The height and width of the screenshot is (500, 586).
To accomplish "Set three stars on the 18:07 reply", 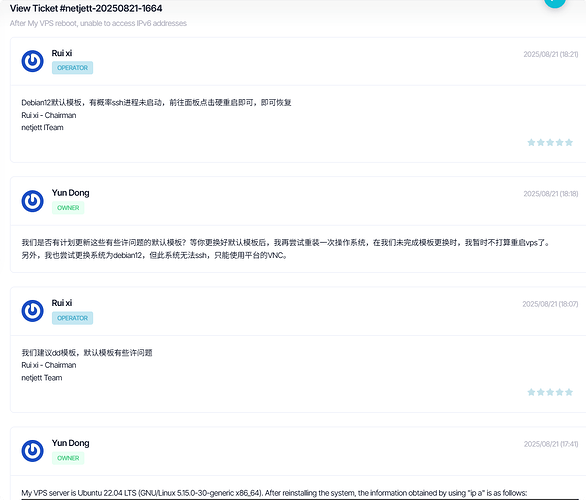I will [x=550, y=392].
